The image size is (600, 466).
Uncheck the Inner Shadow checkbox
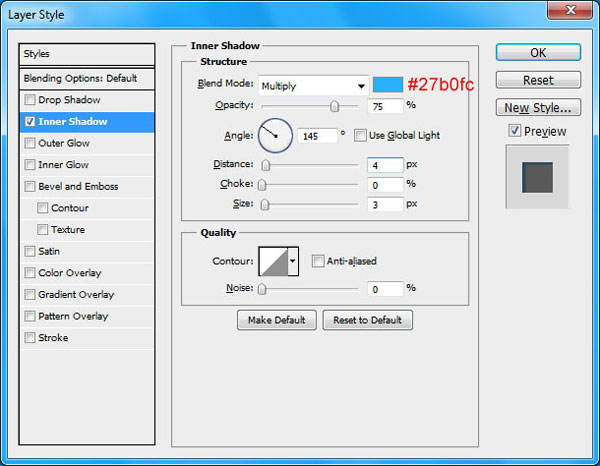[30, 122]
